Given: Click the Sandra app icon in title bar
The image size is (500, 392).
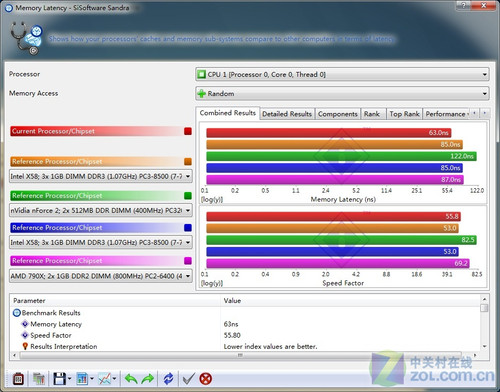Looking at the screenshot, I should point(9,8).
